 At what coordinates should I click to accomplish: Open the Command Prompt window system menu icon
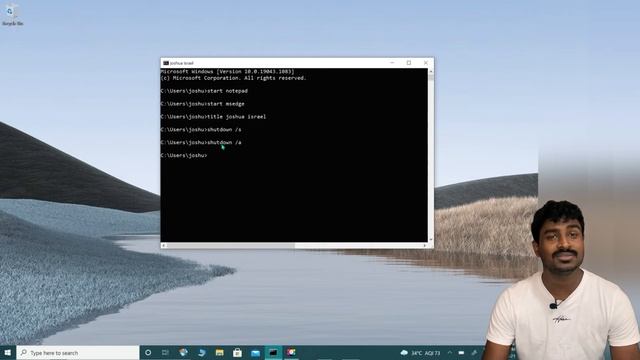(166, 63)
